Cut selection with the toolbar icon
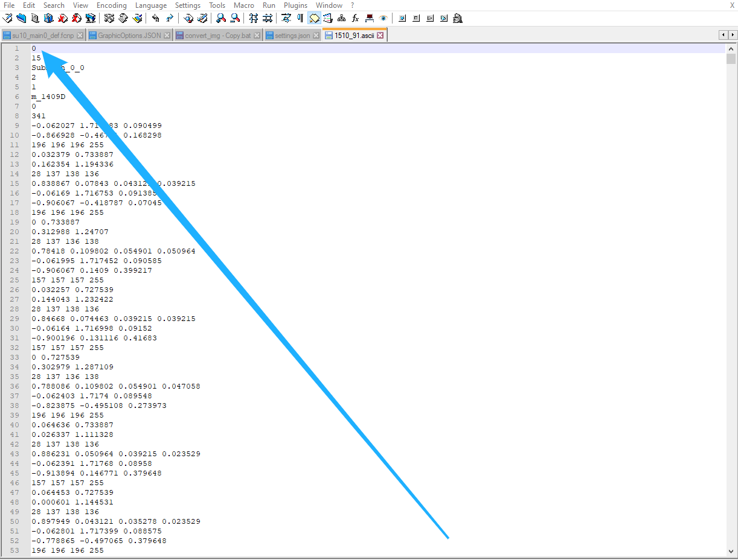The width and height of the screenshot is (738, 560). (x=109, y=18)
